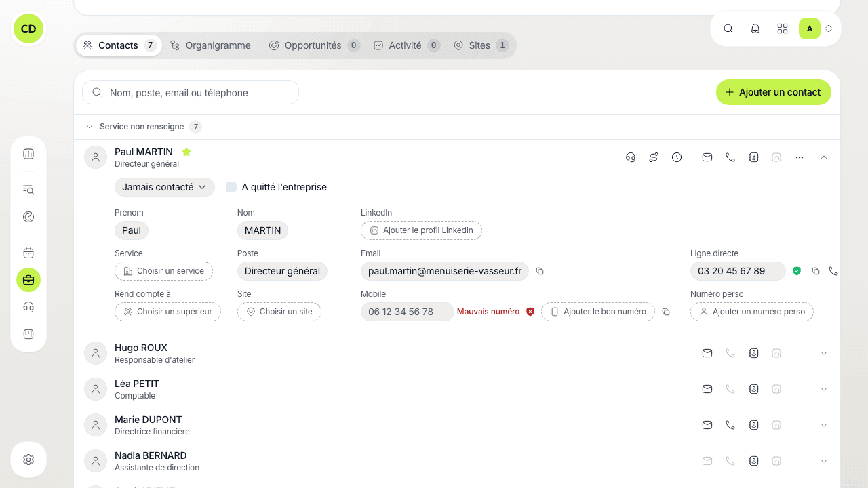
Task: Expand Hugo ROUX contact row
Action: (x=824, y=353)
